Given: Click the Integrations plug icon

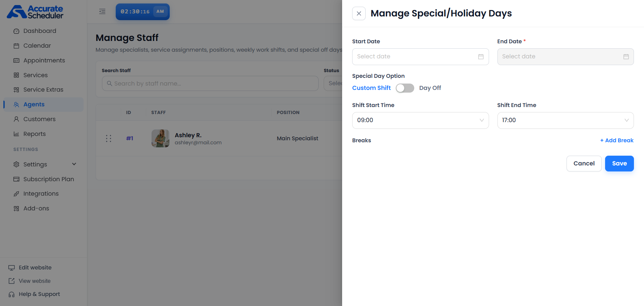Looking at the screenshot, I should click(x=16, y=194).
